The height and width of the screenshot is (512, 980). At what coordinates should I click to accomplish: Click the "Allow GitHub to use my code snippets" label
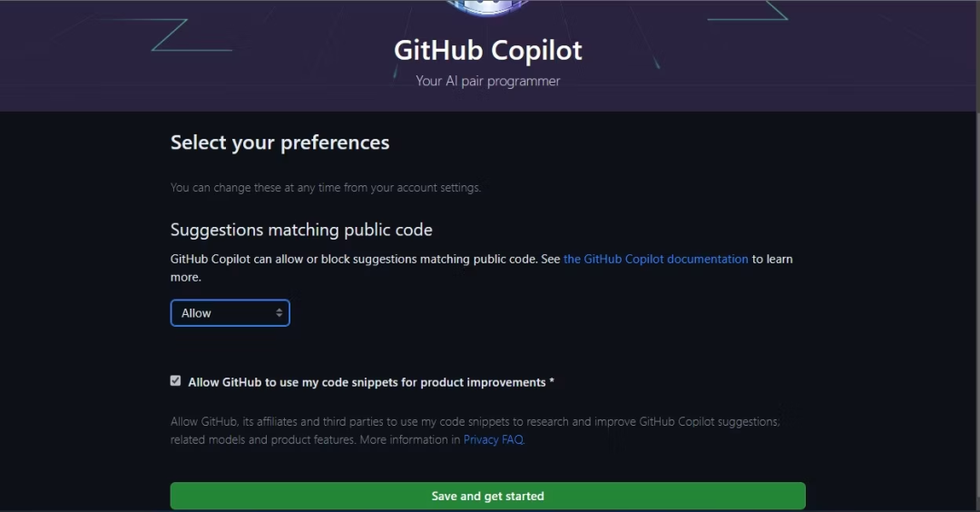click(x=367, y=382)
